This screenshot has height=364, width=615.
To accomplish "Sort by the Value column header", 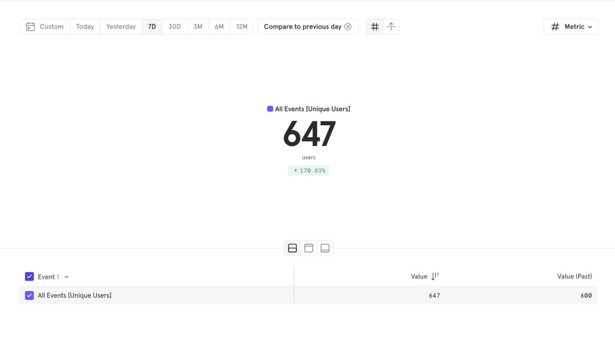I will (419, 276).
